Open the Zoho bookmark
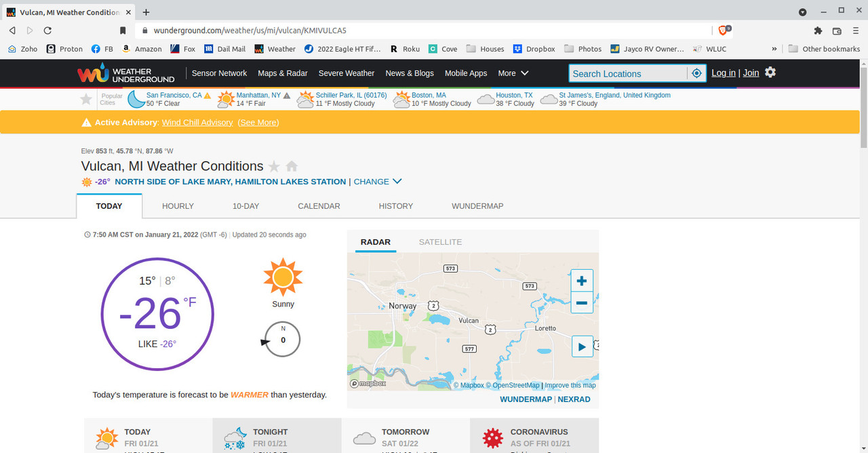Screen dimensions: 868x453 [22, 49]
